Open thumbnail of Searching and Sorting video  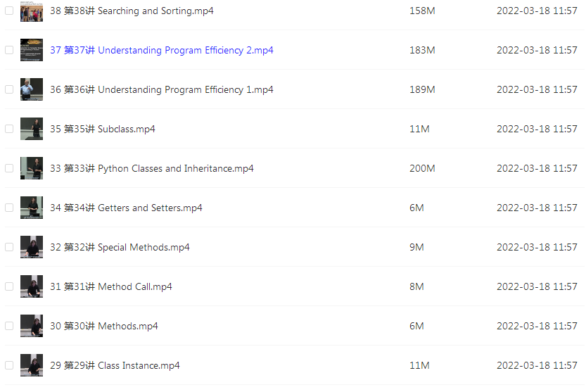[x=32, y=11]
